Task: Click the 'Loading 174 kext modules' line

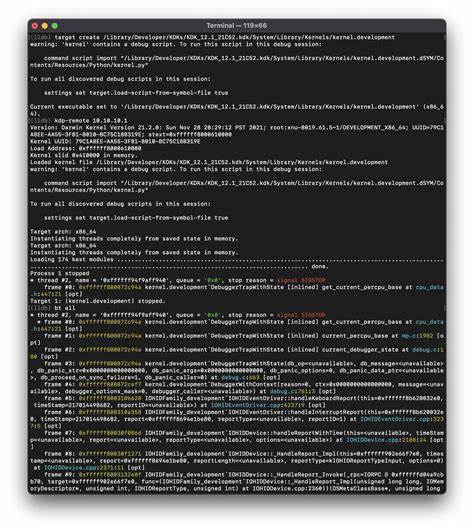Action: 237,259
